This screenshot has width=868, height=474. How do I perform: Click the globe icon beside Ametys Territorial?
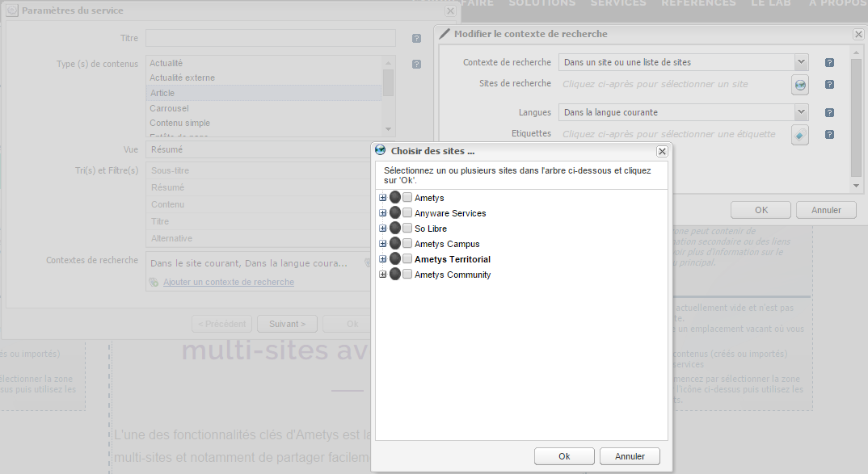394,259
